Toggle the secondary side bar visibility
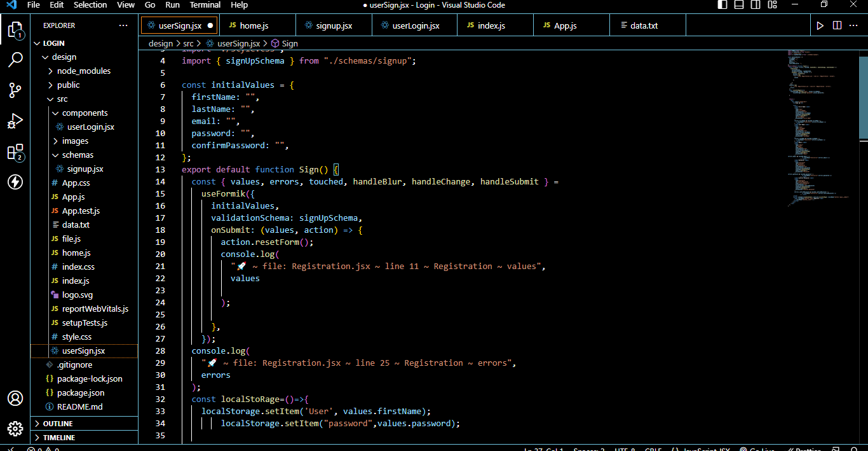Viewport: 868px width, 451px height. click(x=756, y=5)
